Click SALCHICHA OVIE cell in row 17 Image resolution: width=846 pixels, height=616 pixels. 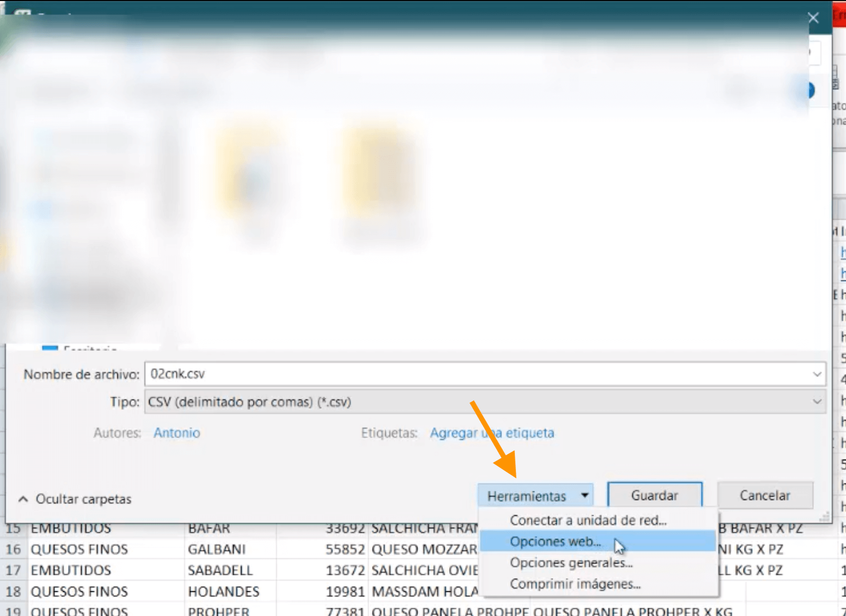coord(425,570)
